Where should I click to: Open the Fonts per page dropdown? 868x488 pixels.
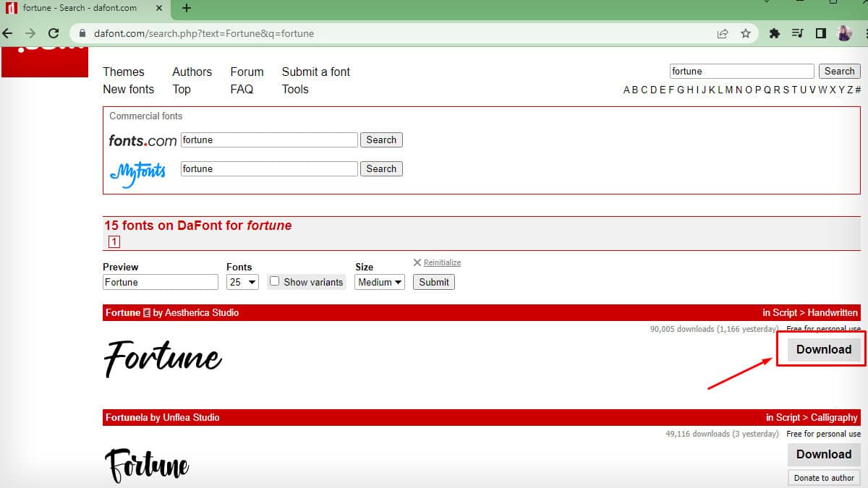[x=242, y=282]
